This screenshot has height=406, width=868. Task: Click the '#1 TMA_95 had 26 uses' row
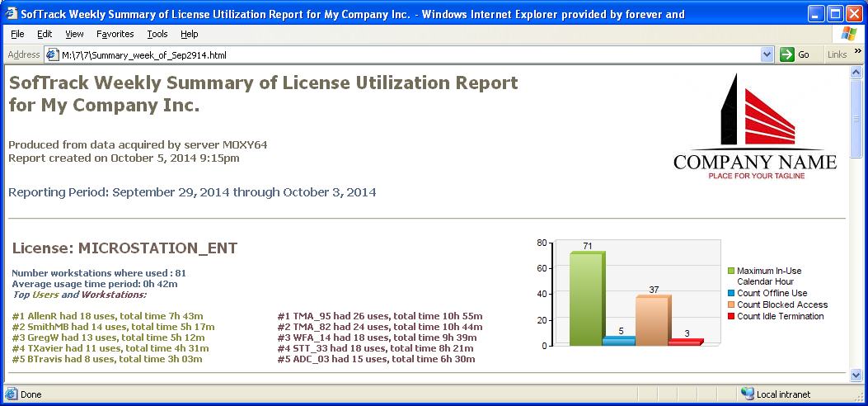(380, 316)
